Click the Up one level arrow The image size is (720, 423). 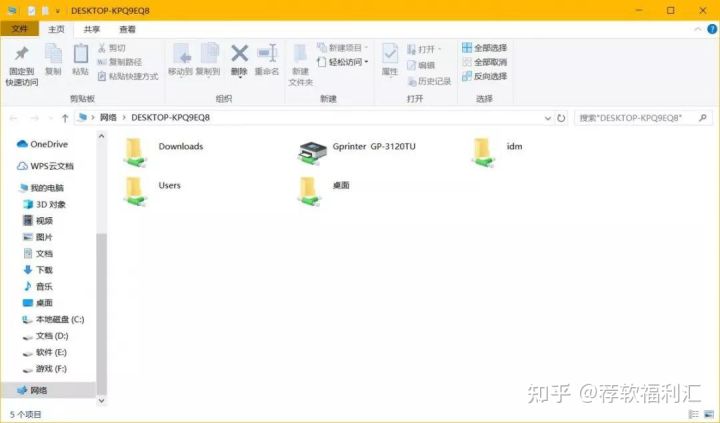click(x=65, y=118)
